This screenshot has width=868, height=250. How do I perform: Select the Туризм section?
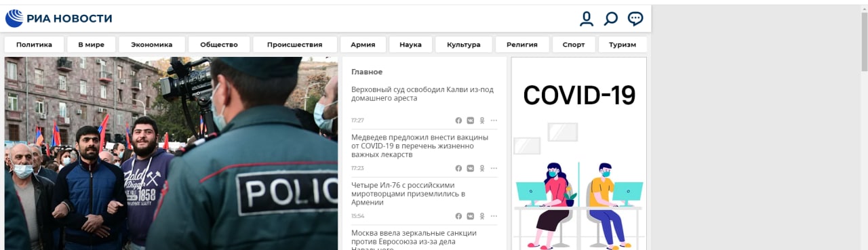(623, 45)
